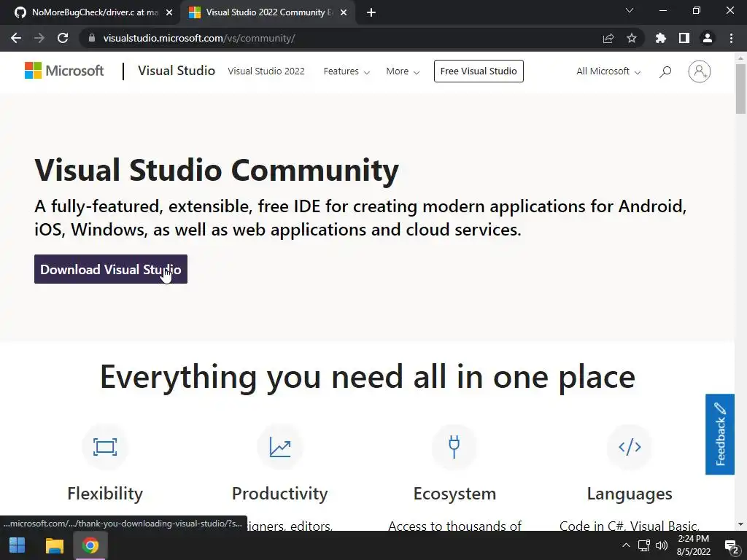Click 'Everything you need all in one place'
Viewport: 747px width, 560px height.
(x=368, y=378)
